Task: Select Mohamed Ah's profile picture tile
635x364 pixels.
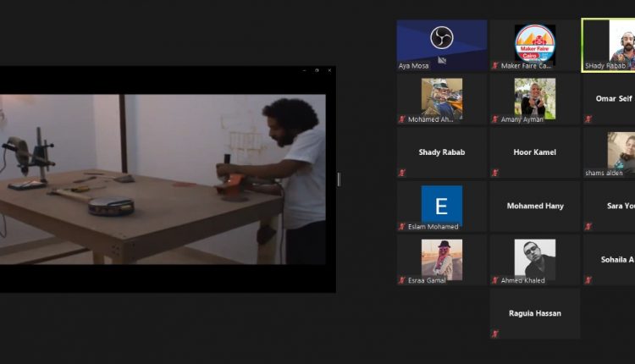Action: click(442, 97)
